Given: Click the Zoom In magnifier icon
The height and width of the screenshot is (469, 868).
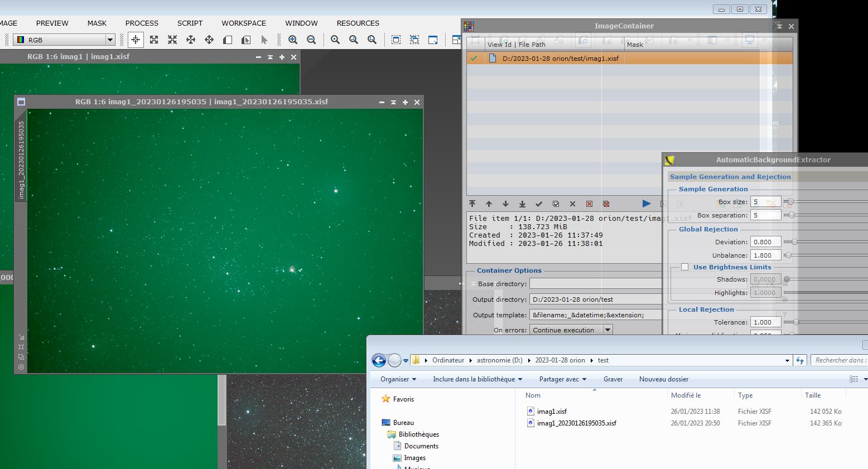Looking at the screenshot, I should 293,40.
